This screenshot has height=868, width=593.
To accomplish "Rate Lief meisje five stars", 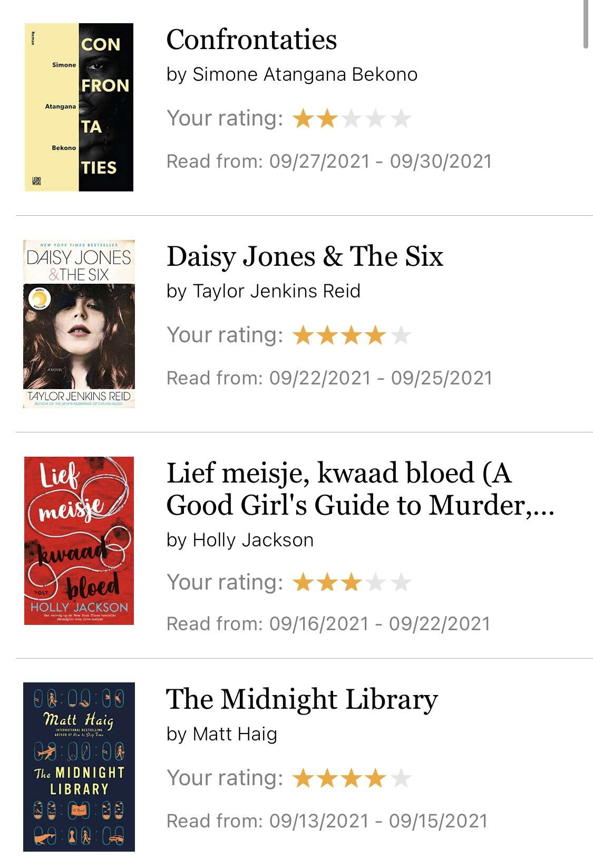I will tap(401, 582).
